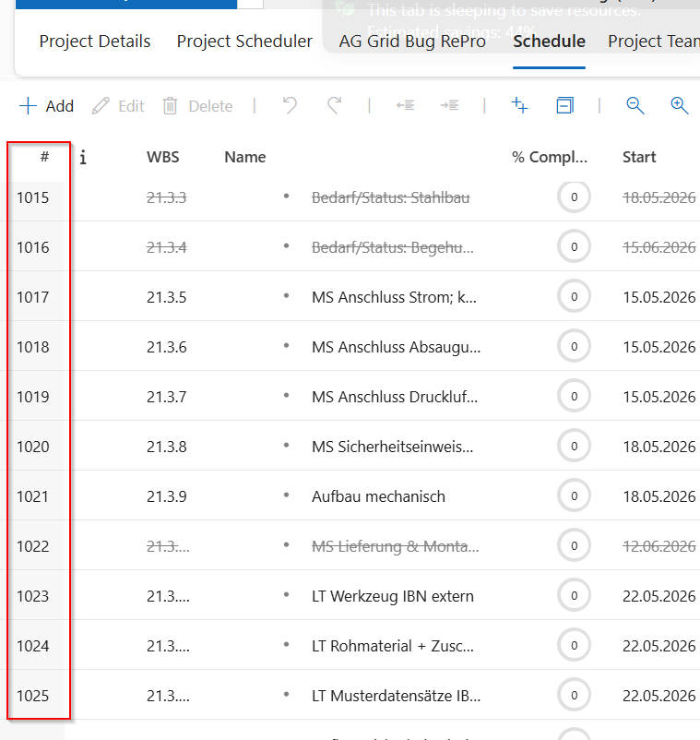Select row number 1021
700x740 pixels.
[x=33, y=496]
